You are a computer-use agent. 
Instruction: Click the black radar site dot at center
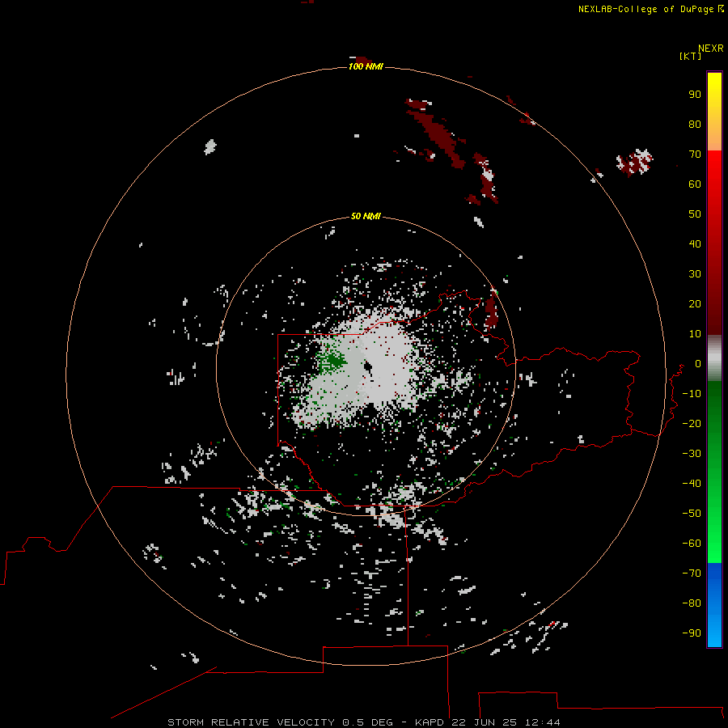coord(368,368)
